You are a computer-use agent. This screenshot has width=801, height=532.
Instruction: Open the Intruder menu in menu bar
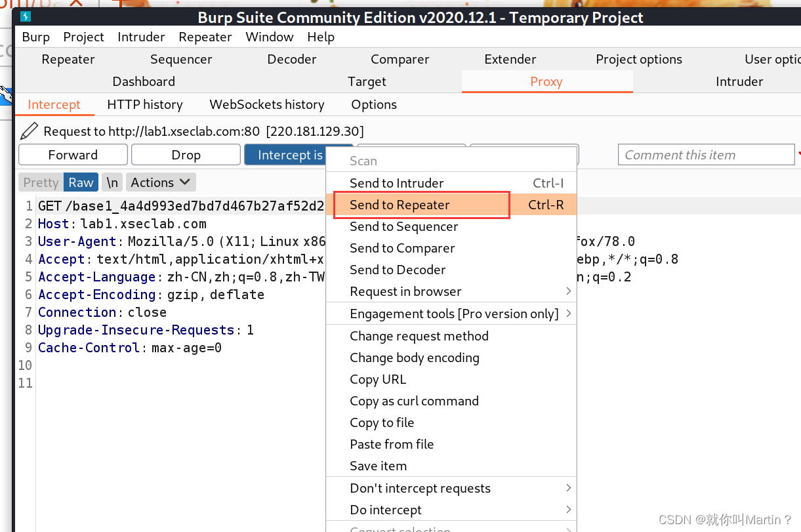pos(141,37)
